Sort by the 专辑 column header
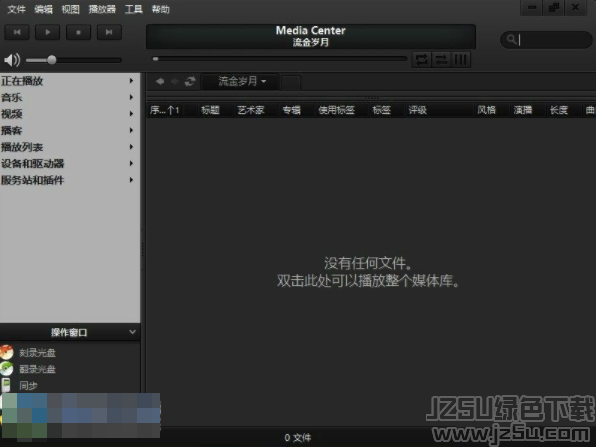This screenshot has width=596, height=447. (x=291, y=110)
